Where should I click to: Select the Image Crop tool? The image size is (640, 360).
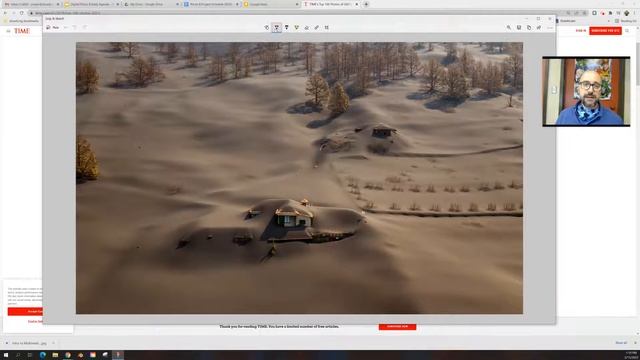click(x=327, y=27)
